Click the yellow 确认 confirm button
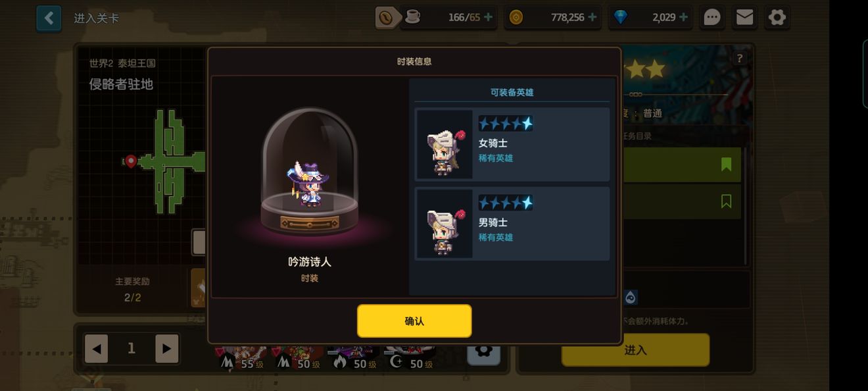Screen dimensions: 868x391 [414, 321]
